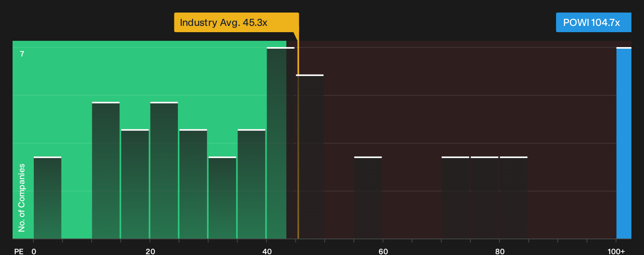The width and height of the screenshot is (644, 255).
Task: Click the histogram bar at PE 15–20
Action: click(135, 184)
